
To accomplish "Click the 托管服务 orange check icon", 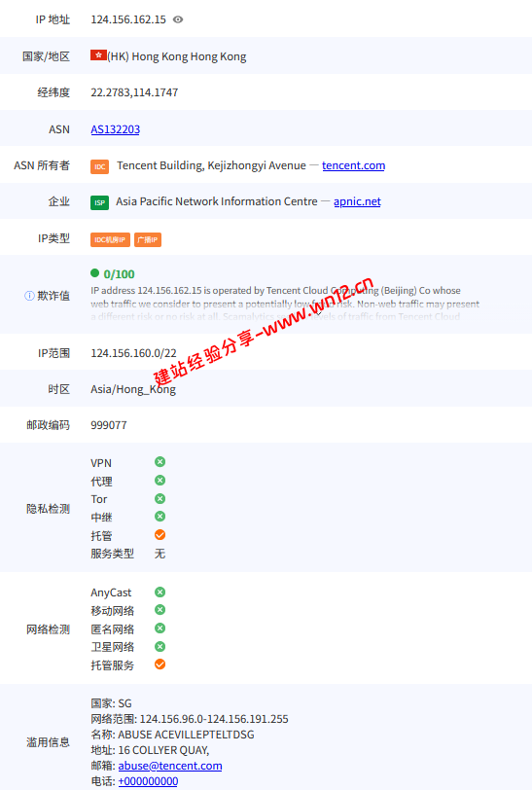I will tap(160, 664).
